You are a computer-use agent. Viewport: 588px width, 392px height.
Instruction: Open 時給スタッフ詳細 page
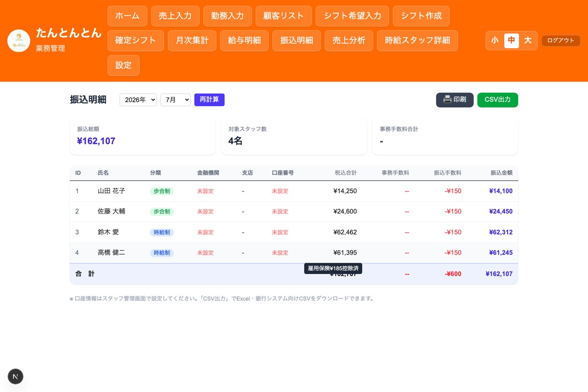pos(417,41)
